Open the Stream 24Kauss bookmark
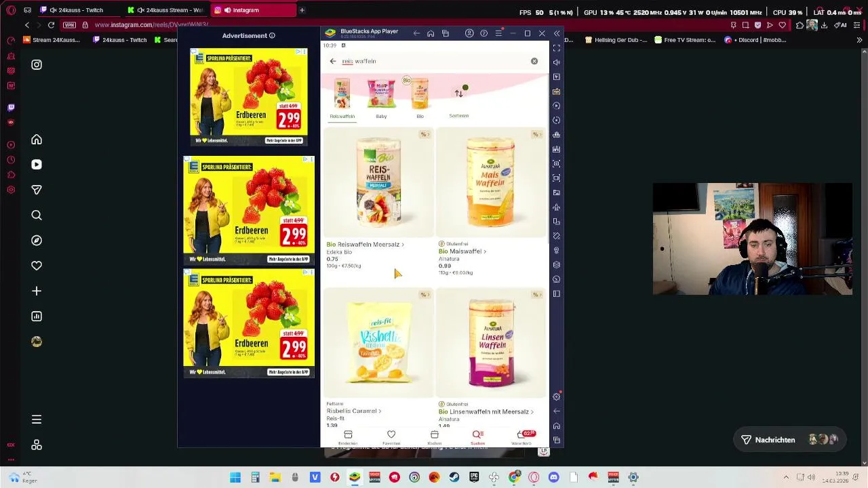 (x=52, y=40)
